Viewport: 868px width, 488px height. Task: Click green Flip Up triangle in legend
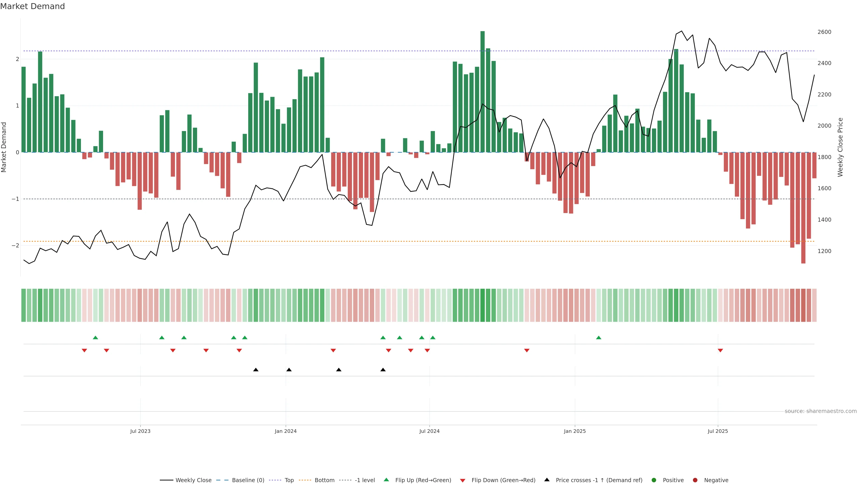click(386, 480)
